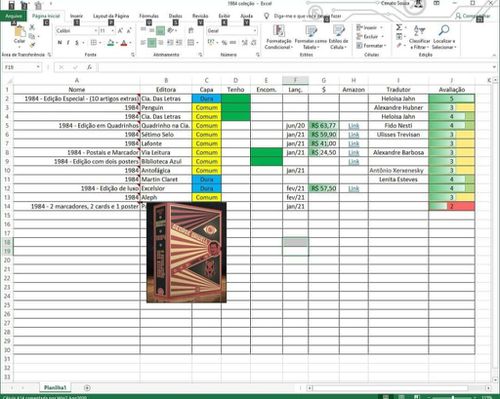Toggle align bottom vertical alignment
Image resolution: width=500 pixels, height=399 pixels.
tap(160, 31)
